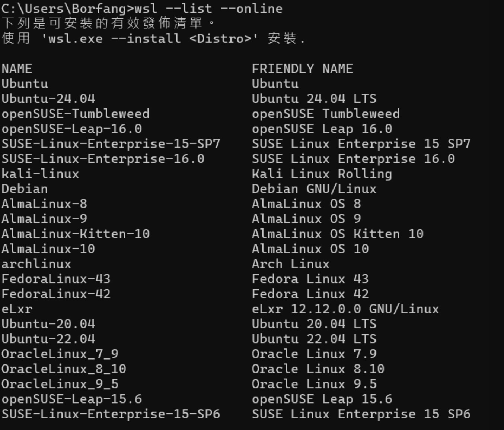Click the 'OracleLinux_8_10' distro name

pyautogui.click(x=64, y=369)
